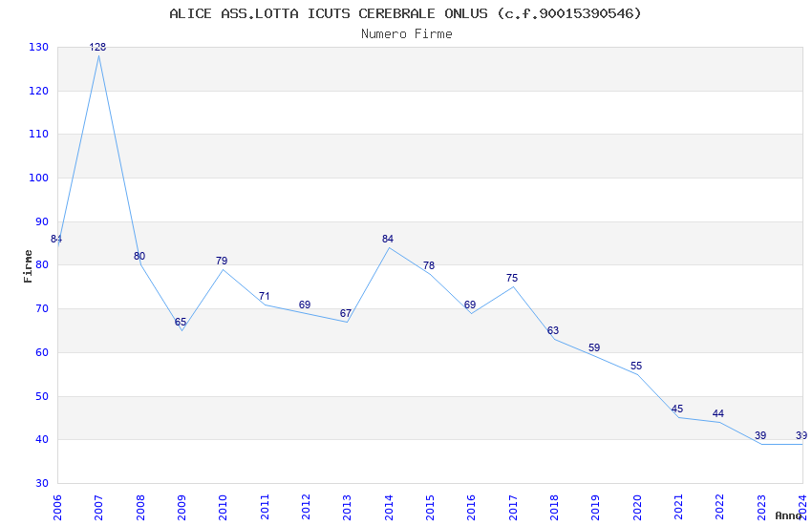Select the 2007 year label on x-axis
The image size is (812, 525).
(x=98, y=507)
